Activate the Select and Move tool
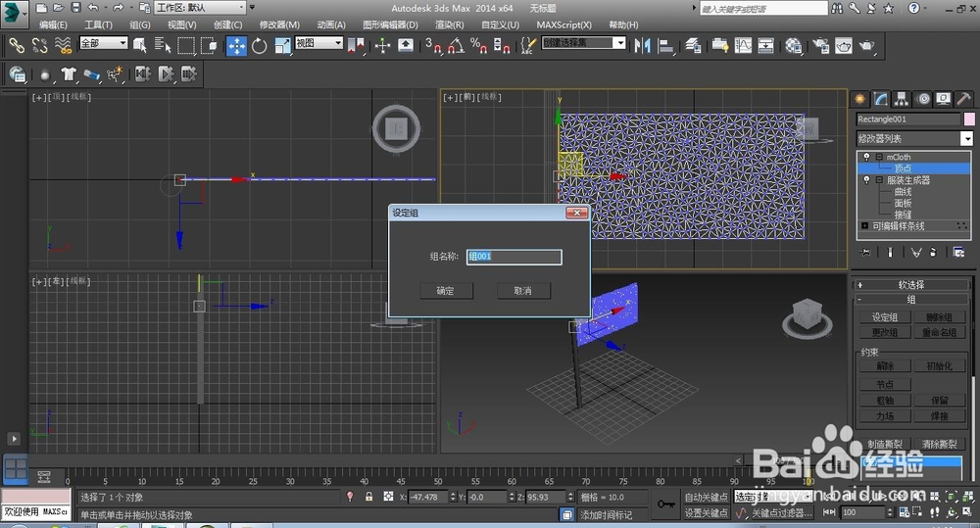The height and width of the screenshot is (528, 980). 236,45
